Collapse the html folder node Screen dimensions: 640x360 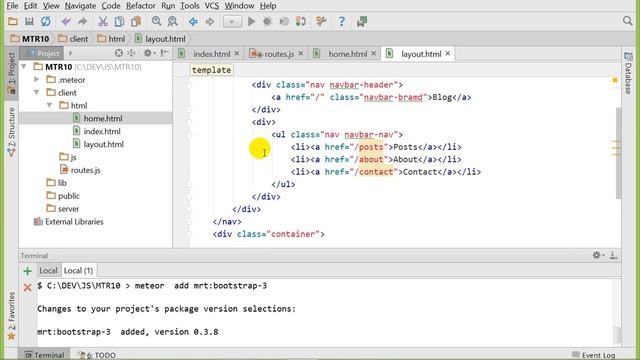click(50, 105)
